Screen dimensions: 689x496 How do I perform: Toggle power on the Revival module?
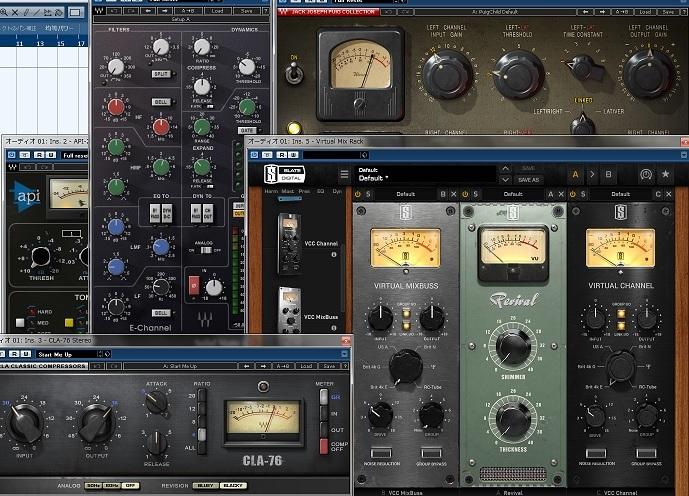point(465,194)
